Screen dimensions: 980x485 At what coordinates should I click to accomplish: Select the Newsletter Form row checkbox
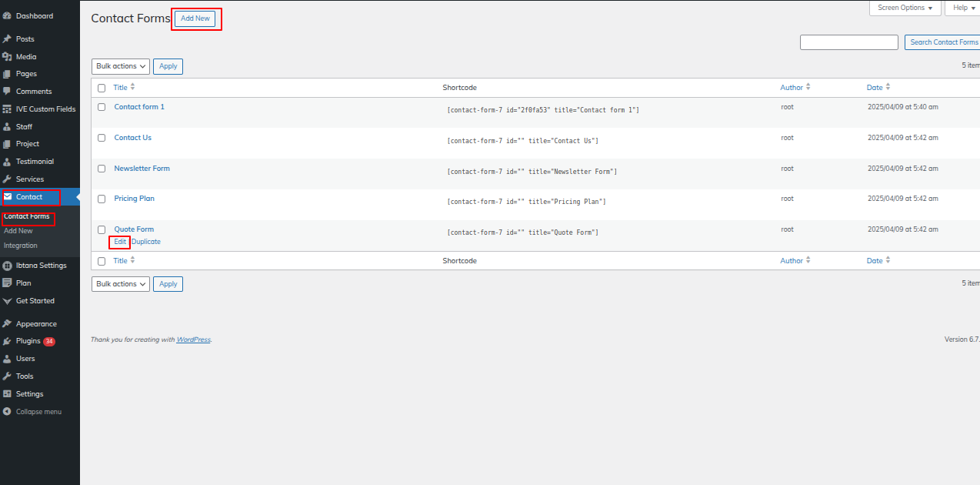click(x=102, y=169)
